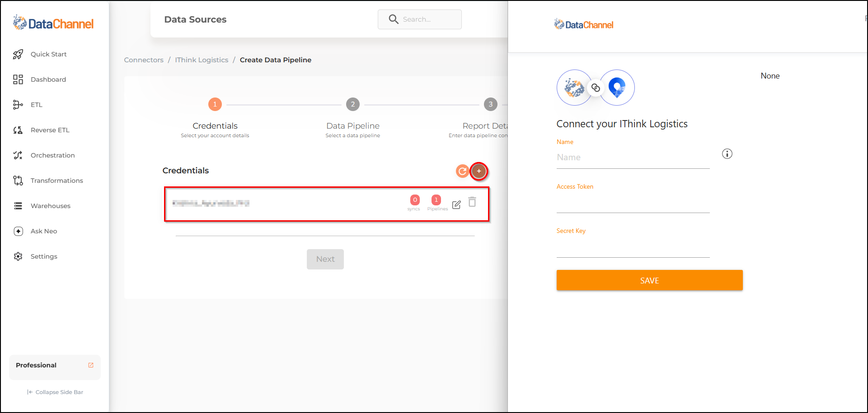Open the ETL menu item
868x413 pixels.
click(x=37, y=105)
